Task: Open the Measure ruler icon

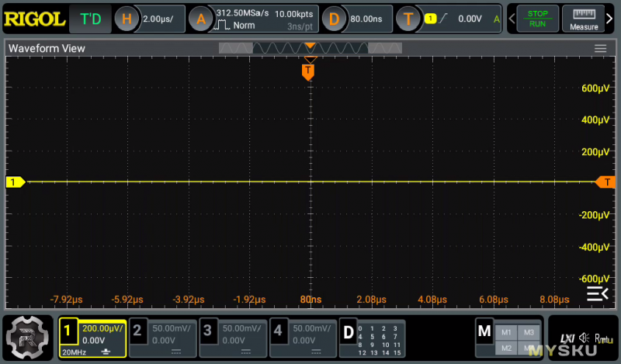Action: point(584,19)
